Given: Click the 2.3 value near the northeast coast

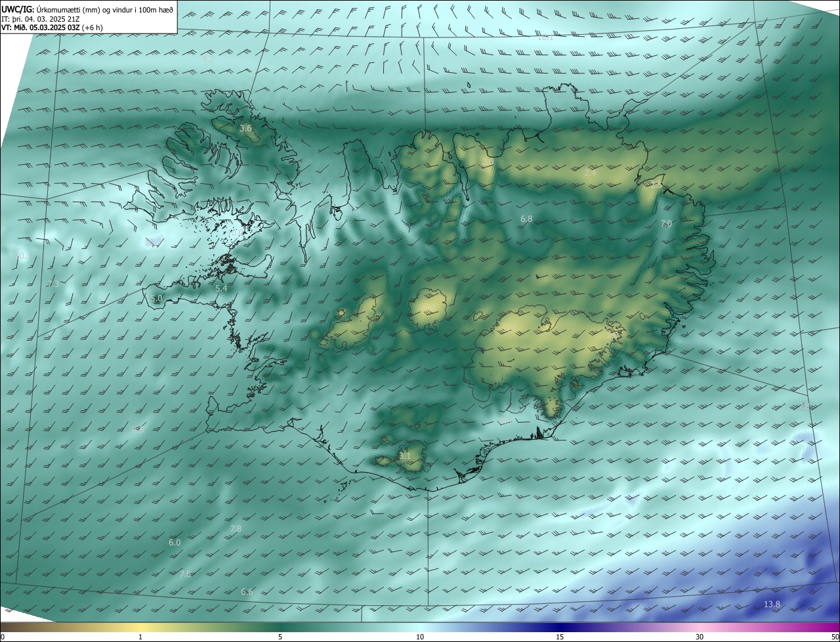Looking at the screenshot, I should (x=656, y=185).
